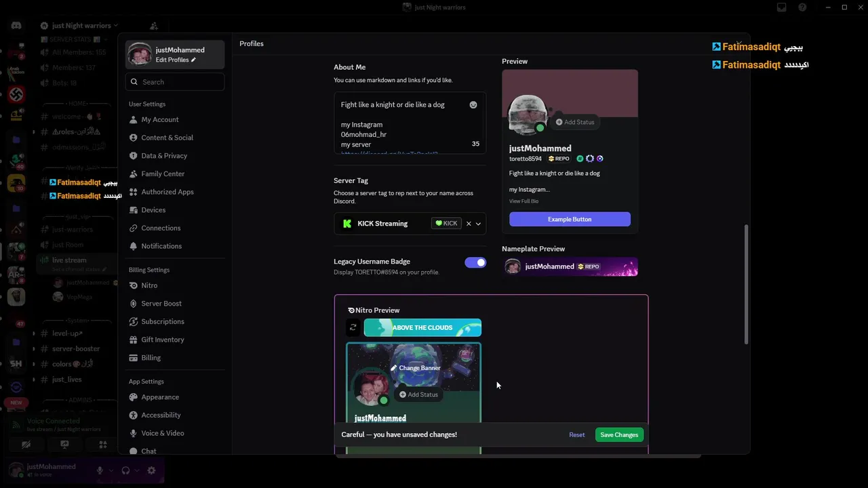Click the About Me text box
The image size is (868, 488).
tap(410, 123)
